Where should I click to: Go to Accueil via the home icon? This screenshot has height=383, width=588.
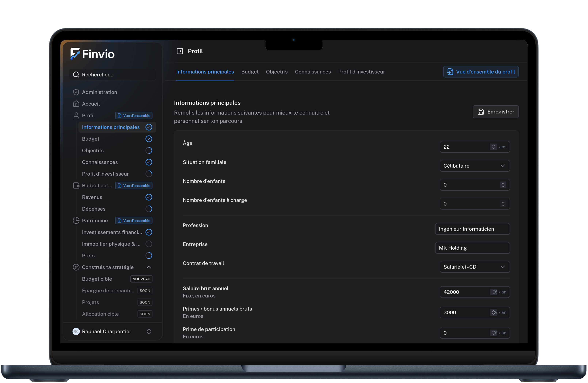(76, 104)
